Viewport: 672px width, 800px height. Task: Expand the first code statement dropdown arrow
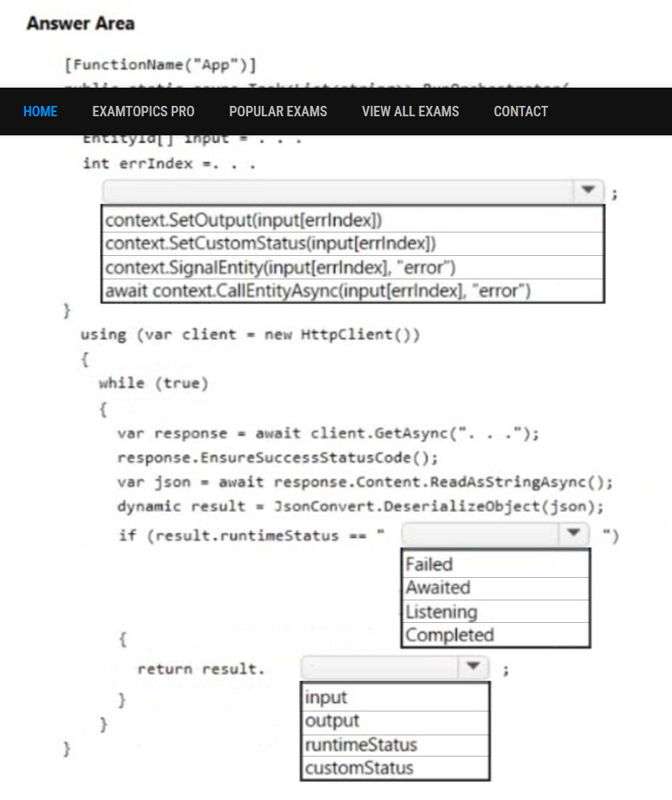[x=588, y=191]
